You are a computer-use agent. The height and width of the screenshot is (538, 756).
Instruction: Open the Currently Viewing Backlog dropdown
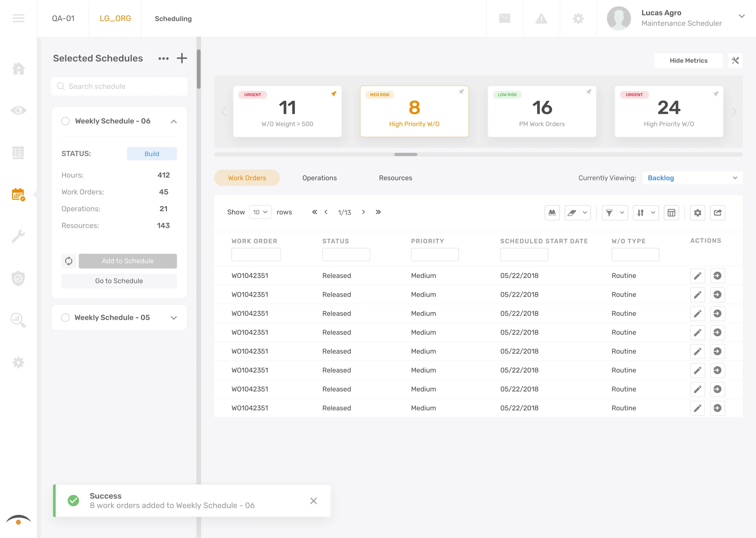pos(692,178)
